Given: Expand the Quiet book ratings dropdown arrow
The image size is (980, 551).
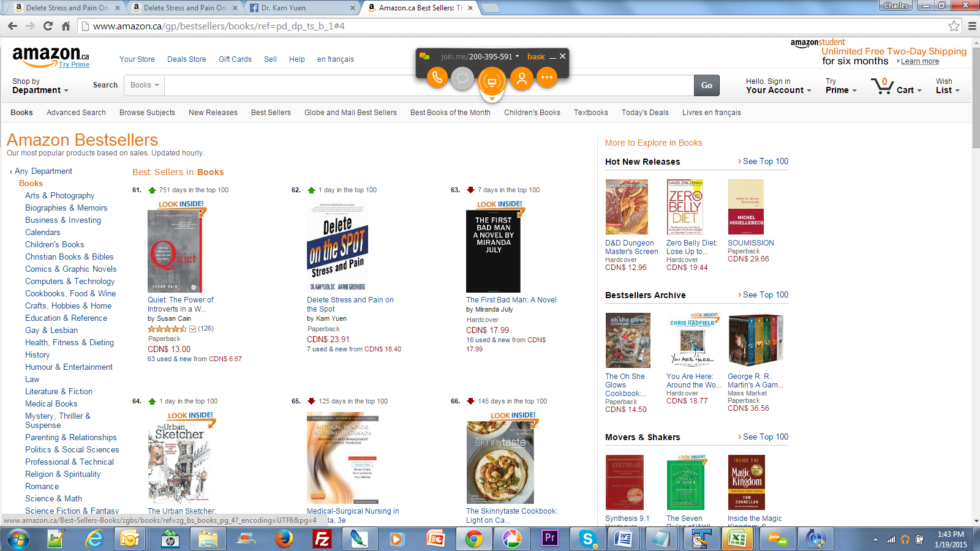Looking at the screenshot, I should point(192,329).
